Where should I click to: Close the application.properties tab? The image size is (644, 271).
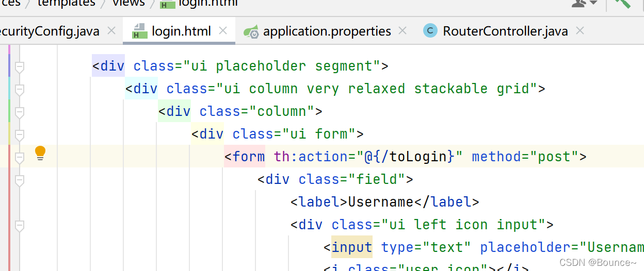(403, 31)
